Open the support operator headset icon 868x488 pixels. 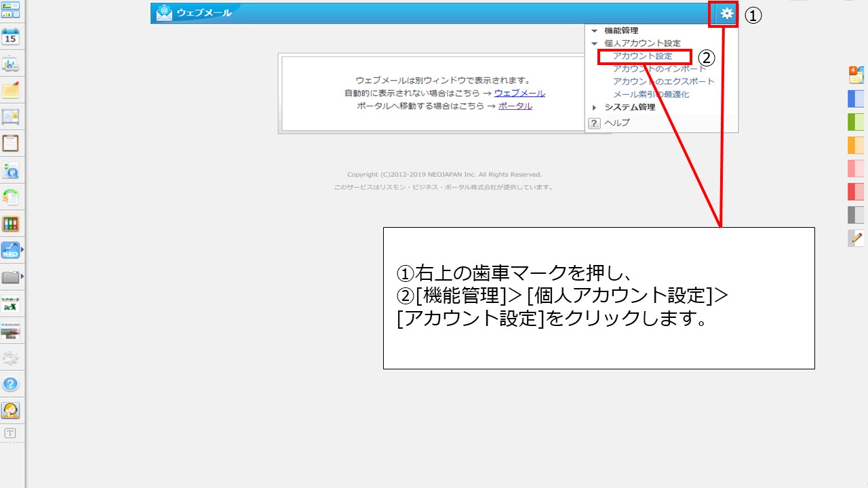click(x=11, y=410)
